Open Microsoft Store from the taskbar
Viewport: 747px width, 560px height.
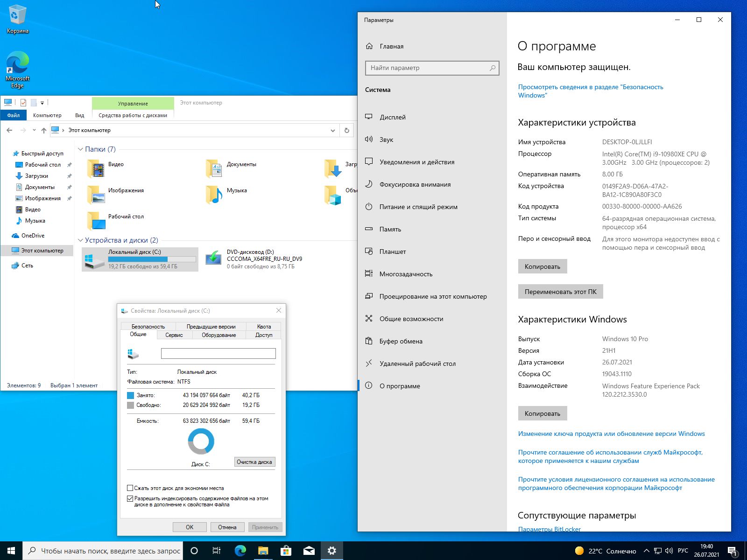click(286, 551)
